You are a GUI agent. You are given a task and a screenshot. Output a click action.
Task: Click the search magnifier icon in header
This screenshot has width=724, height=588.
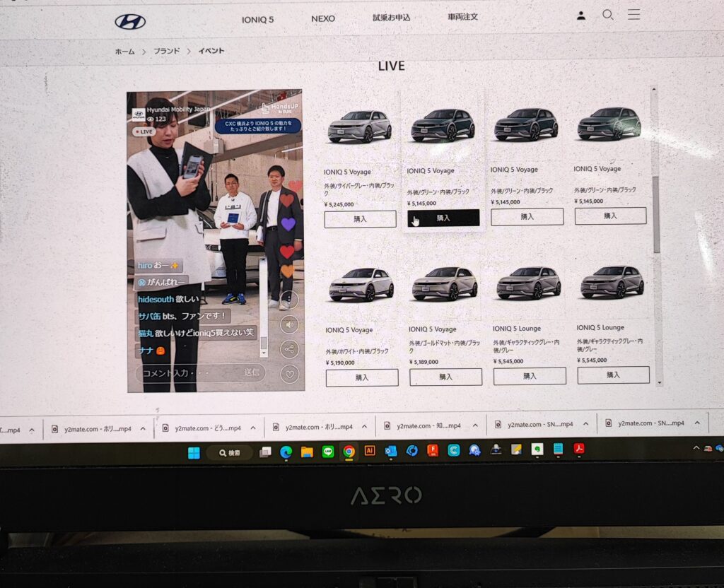point(607,15)
